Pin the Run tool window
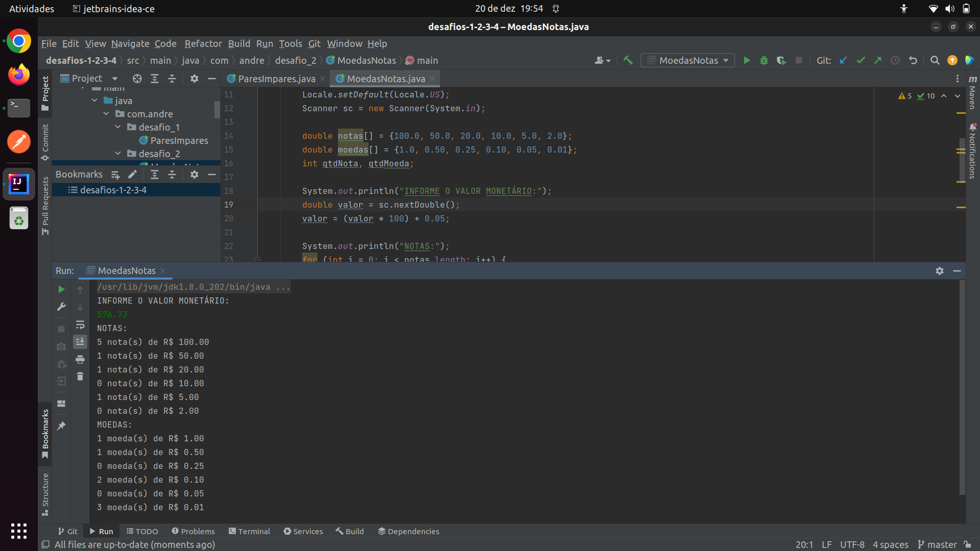Image resolution: width=980 pixels, height=551 pixels. point(61,426)
